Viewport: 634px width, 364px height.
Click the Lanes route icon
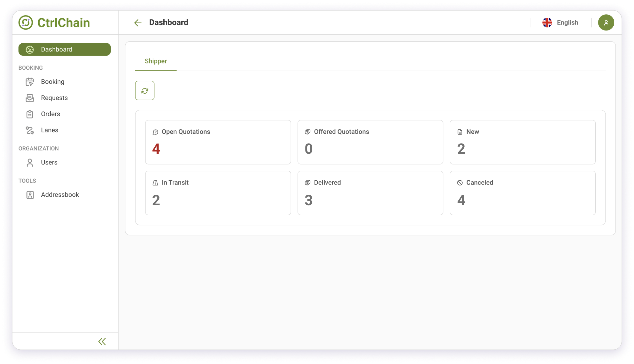coord(30,130)
